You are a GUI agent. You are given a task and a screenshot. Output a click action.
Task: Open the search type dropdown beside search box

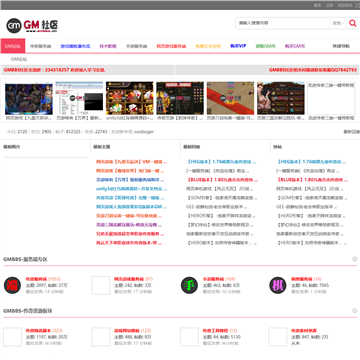coord(338,23)
